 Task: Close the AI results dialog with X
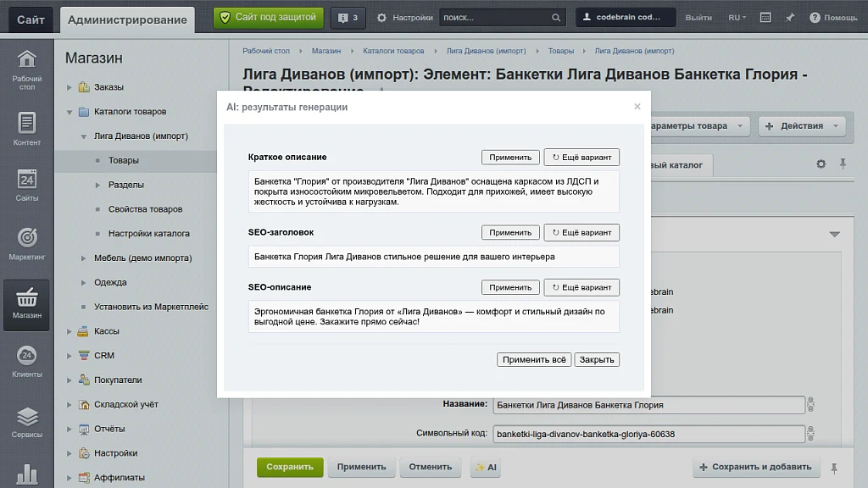click(637, 106)
